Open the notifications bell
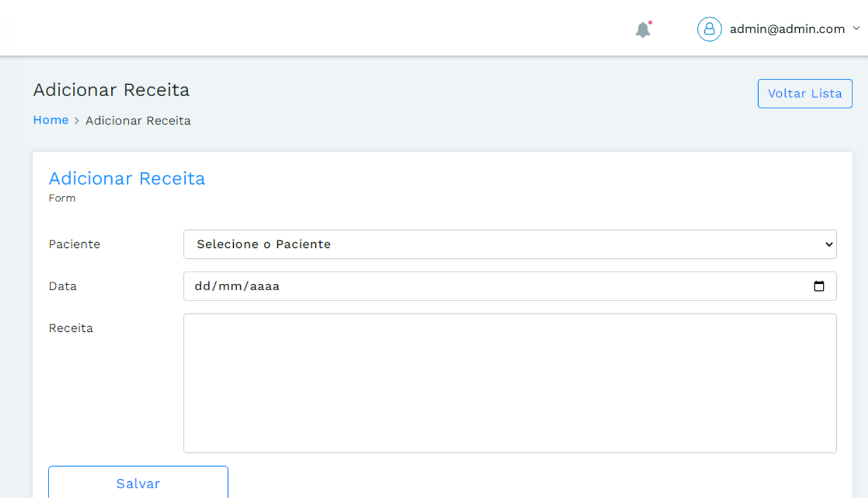868x498 pixels. pos(643,30)
